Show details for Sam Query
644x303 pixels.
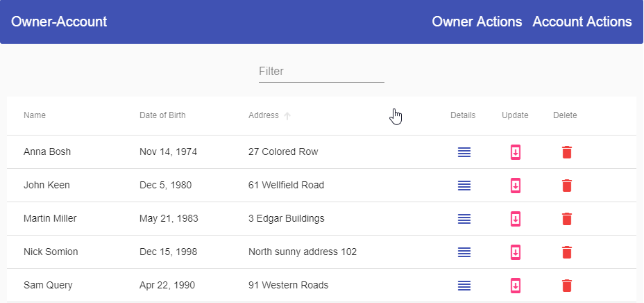pos(464,286)
